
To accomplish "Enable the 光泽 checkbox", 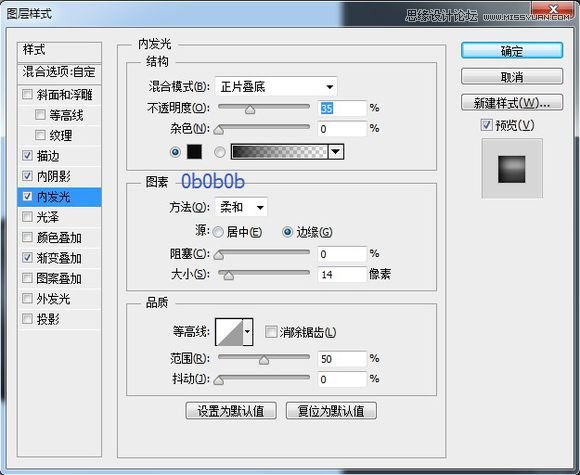I will [27, 216].
